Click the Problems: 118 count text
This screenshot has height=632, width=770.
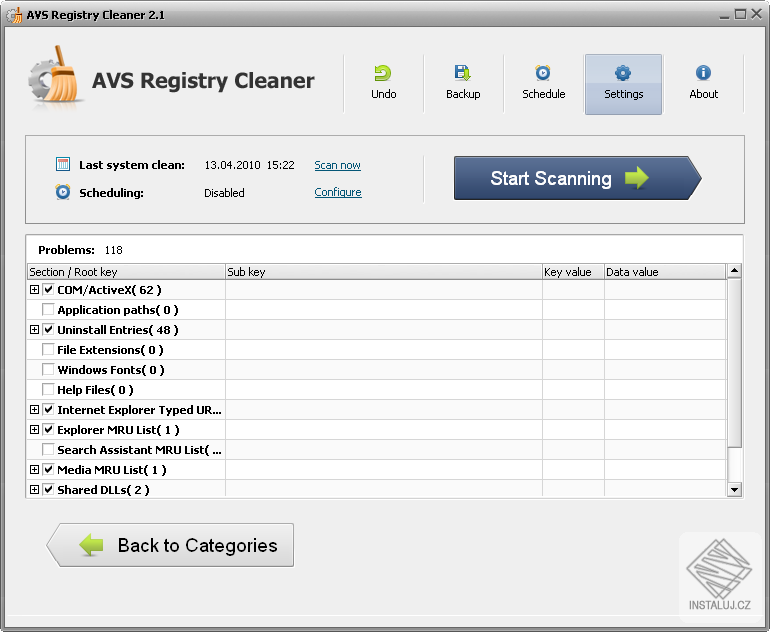pyautogui.click(x=81, y=250)
